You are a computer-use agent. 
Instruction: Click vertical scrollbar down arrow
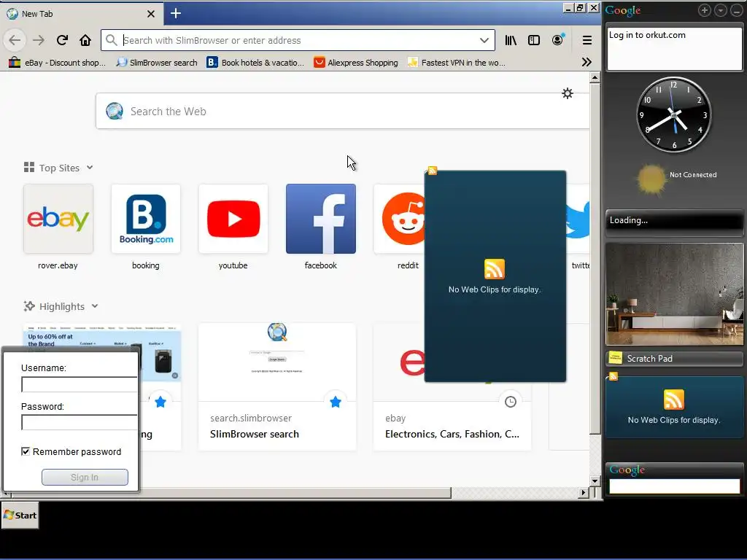pos(595,481)
